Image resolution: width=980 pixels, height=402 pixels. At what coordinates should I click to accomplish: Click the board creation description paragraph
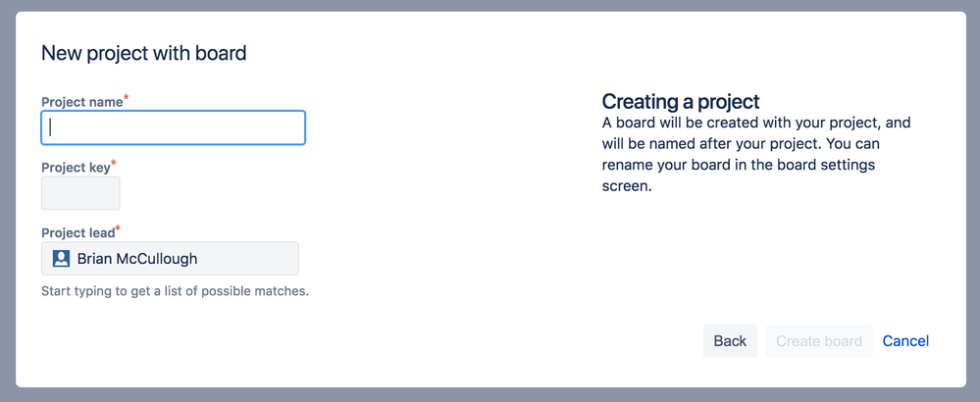pos(755,155)
